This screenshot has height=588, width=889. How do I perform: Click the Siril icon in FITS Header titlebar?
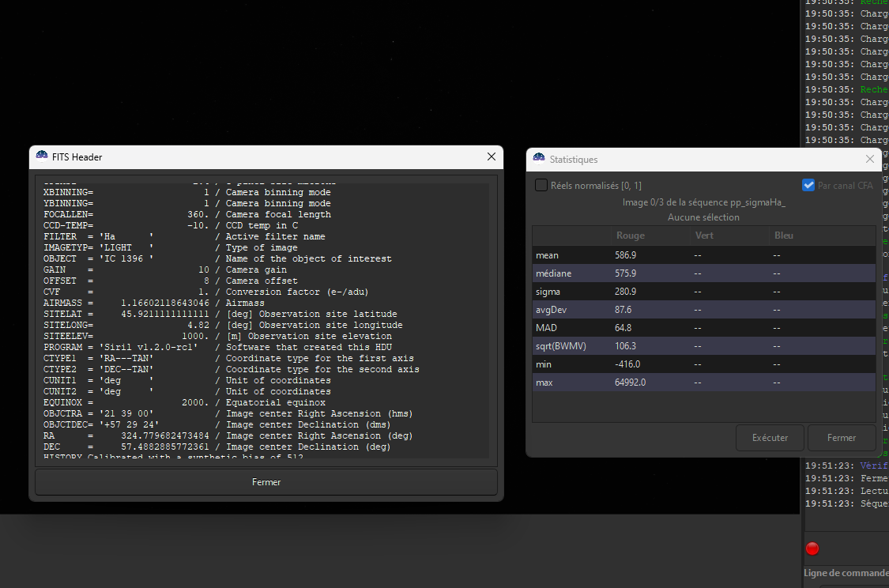(42, 156)
